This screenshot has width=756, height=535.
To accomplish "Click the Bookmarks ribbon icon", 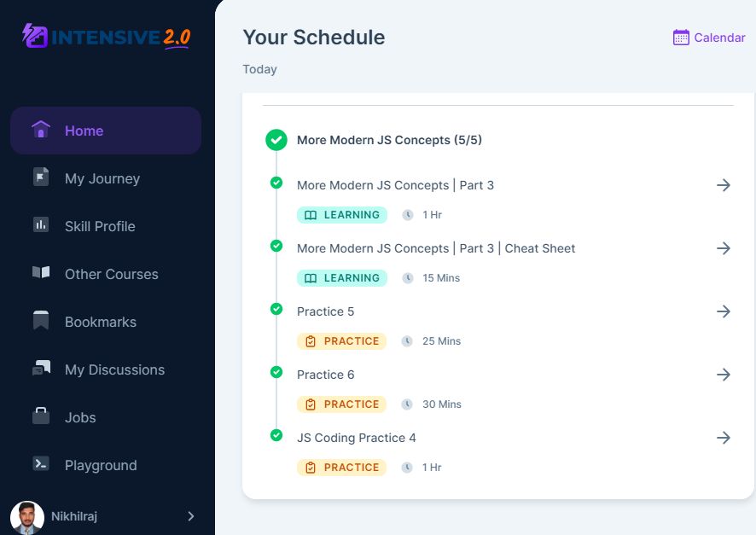I will (x=41, y=321).
